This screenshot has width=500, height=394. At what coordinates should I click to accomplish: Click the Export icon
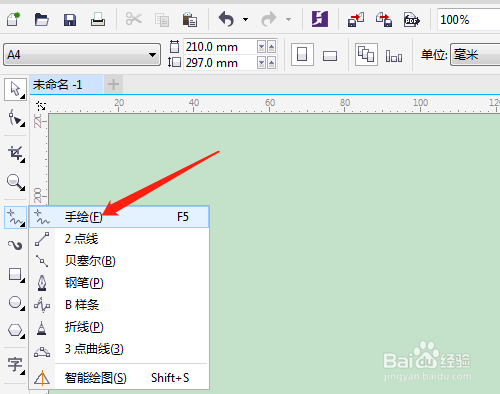coord(384,19)
